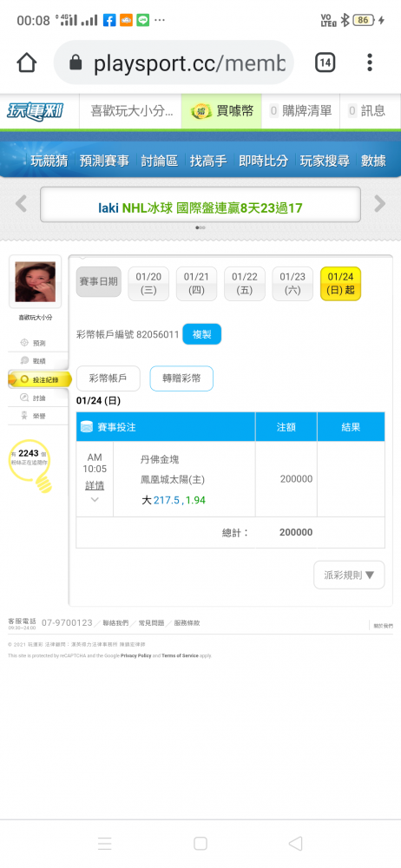Select the 01/22 (五) date
This screenshot has height=868, width=401.
(244, 284)
